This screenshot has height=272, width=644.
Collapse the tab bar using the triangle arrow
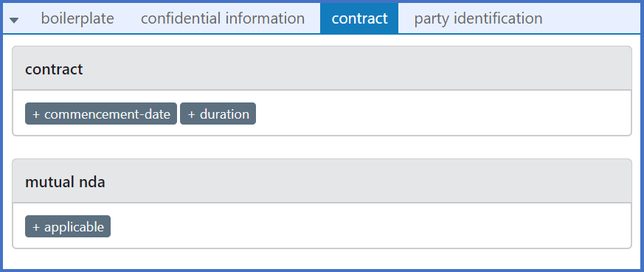pyautogui.click(x=14, y=20)
